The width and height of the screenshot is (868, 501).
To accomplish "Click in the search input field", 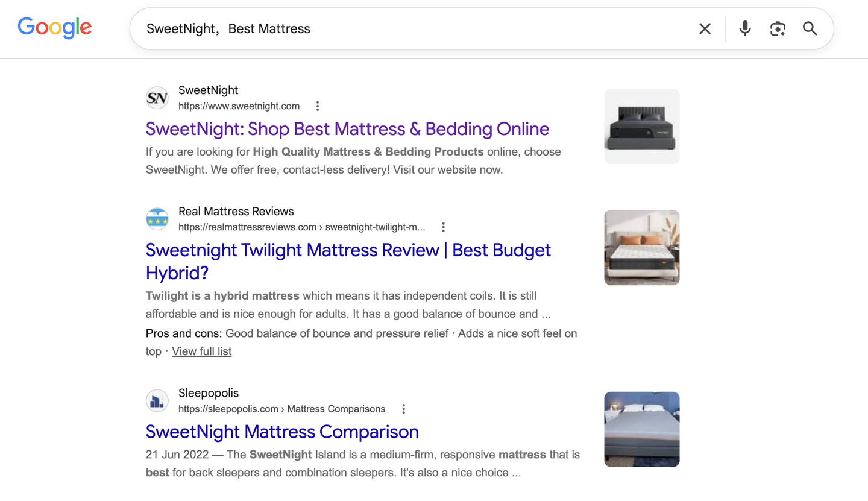I will click(x=416, y=28).
